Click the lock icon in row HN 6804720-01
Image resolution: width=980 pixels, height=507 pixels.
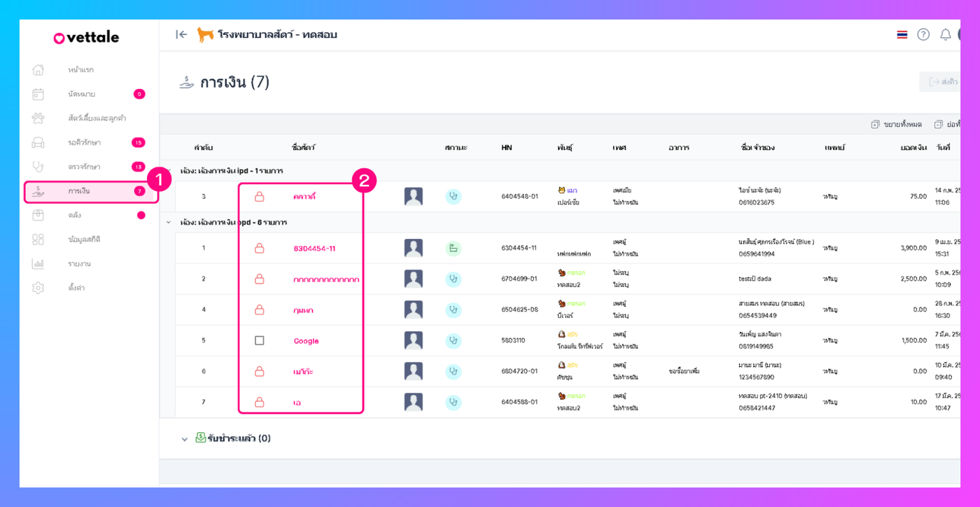(260, 371)
